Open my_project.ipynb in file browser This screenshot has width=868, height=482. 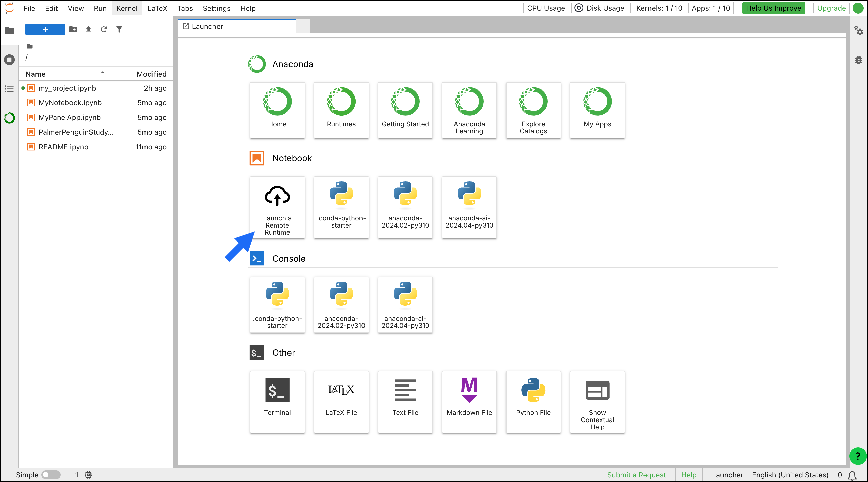(x=67, y=88)
